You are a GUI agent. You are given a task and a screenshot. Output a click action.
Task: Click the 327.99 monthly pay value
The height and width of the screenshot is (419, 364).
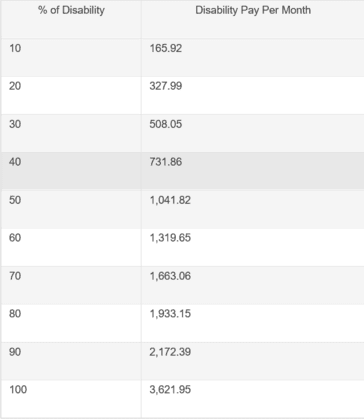[166, 86]
